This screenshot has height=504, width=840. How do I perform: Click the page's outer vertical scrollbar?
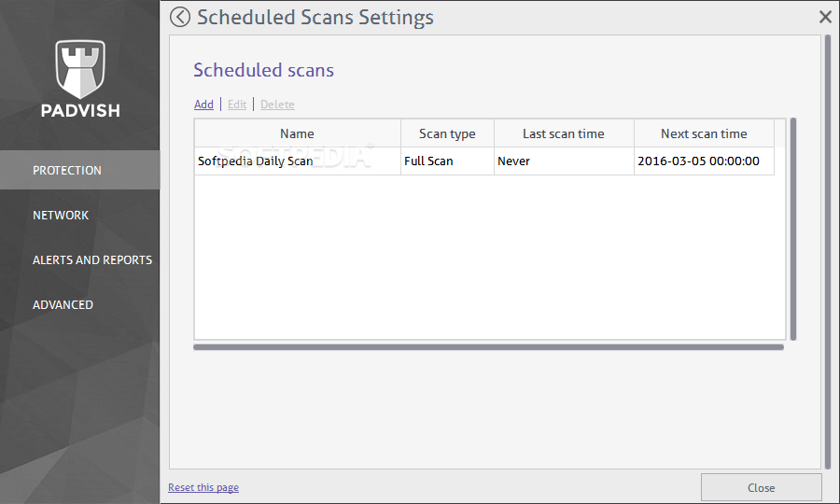pos(828,252)
